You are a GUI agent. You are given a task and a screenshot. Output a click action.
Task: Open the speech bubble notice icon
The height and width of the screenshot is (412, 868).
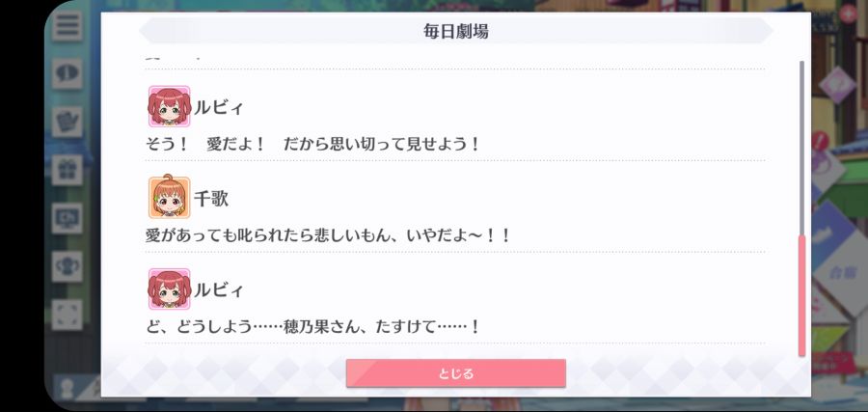tap(67, 73)
